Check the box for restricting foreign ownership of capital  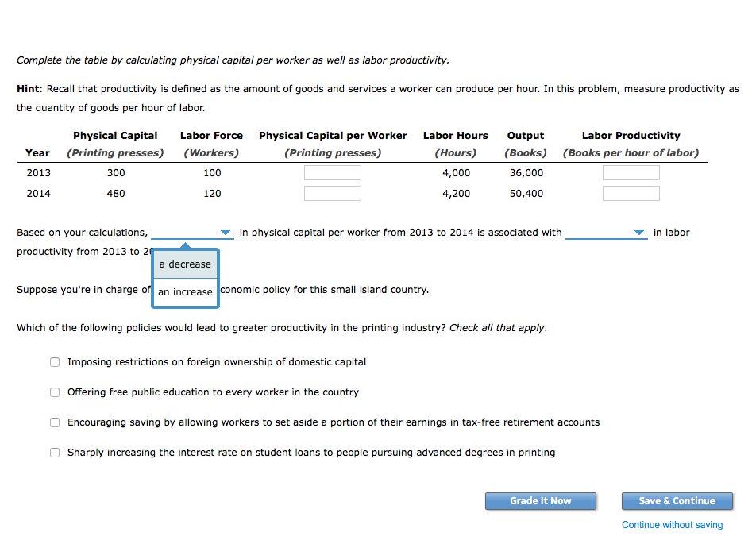54,361
